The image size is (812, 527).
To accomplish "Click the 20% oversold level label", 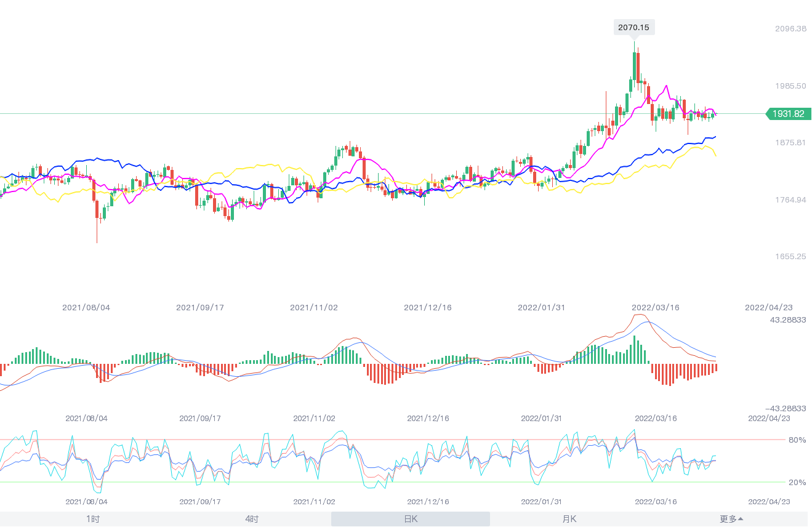I will pos(797,482).
